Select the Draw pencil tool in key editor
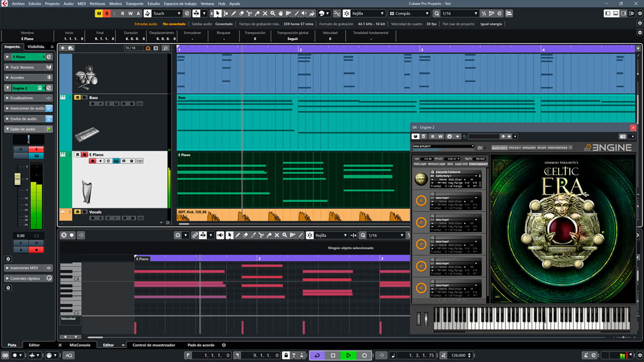The image size is (644, 362). tap(238, 235)
